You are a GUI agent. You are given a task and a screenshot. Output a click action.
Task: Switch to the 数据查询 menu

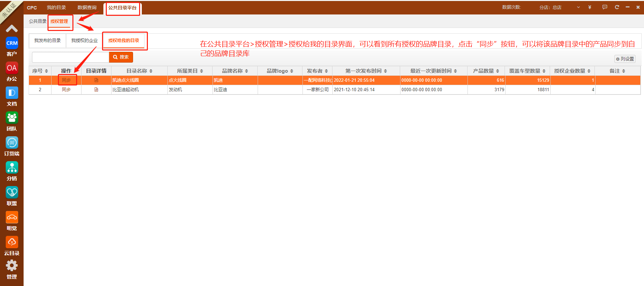coord(87,7)
